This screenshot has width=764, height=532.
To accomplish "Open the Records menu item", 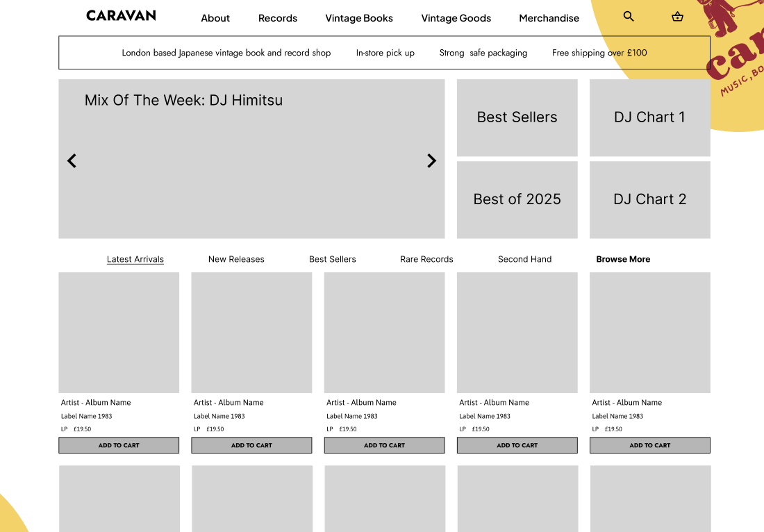I will [278, 18].
